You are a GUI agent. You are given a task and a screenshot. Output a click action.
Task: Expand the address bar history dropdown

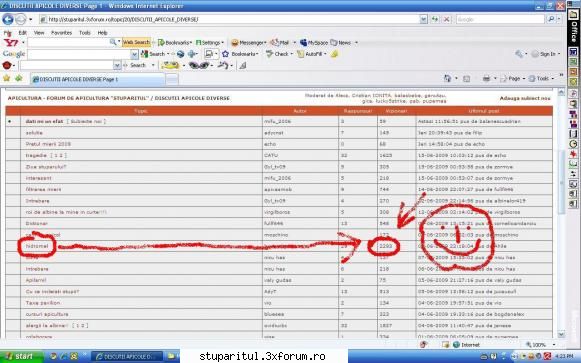click(x=423, y=19)
